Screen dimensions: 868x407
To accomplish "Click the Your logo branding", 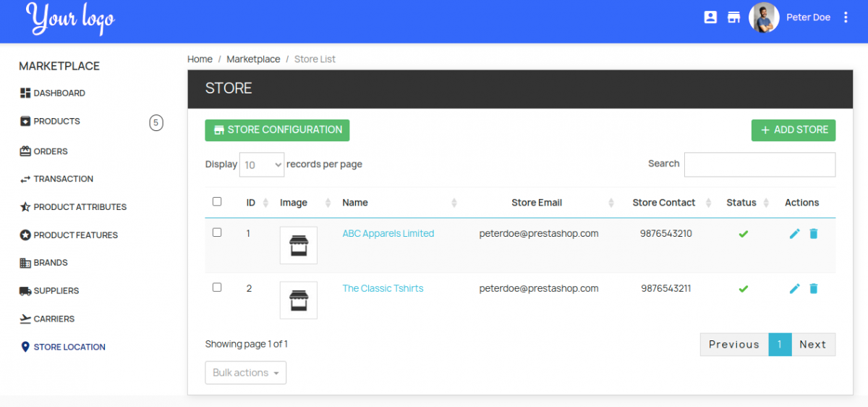I will (70, 19).
